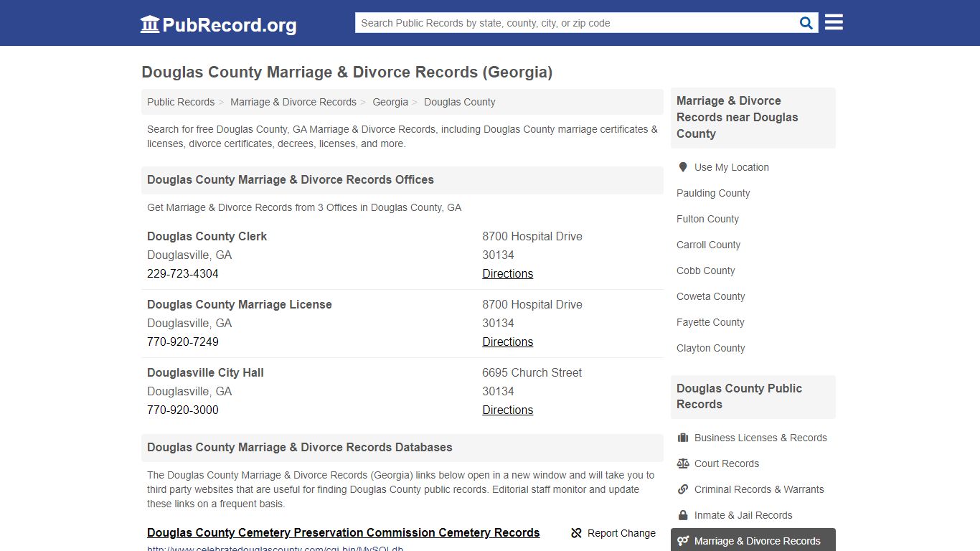The width and height of the screenshot is (980, 551).
Task: Open Carroll County records
Action: point(708,245)
